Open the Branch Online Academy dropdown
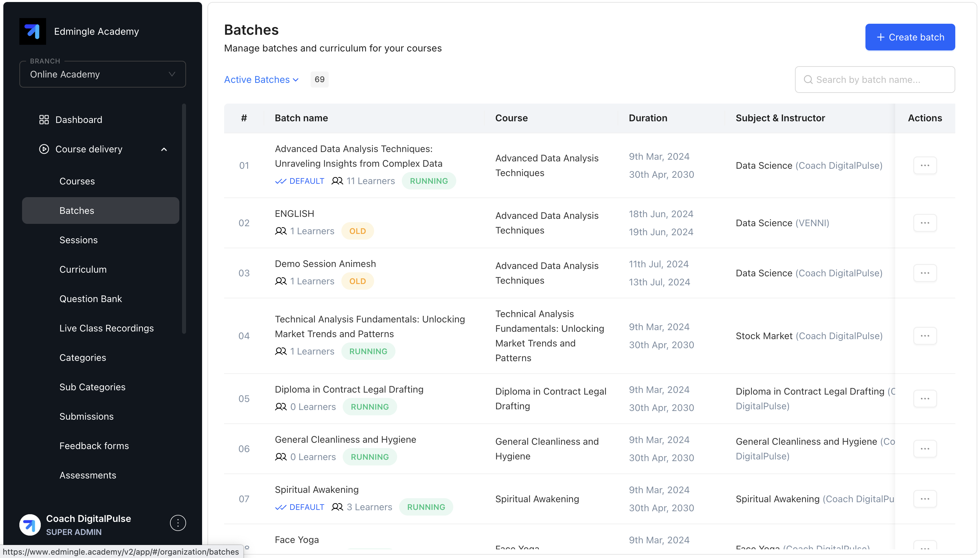The width and height of the screenshot is (980, 558). [x=103, y=75]
